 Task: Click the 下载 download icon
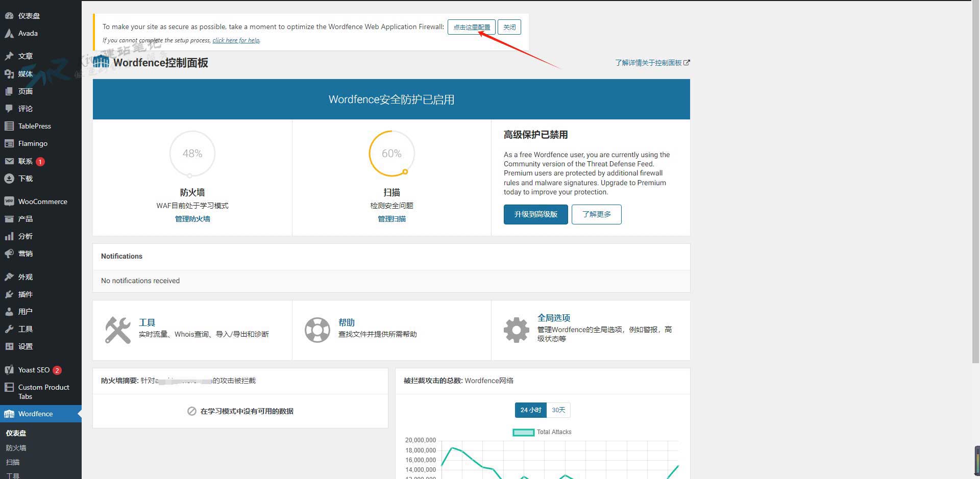pos(9,179)
